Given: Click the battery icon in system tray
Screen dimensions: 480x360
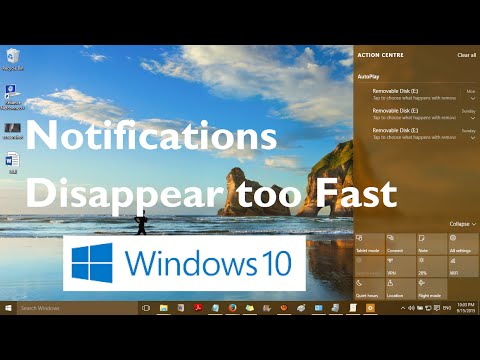Looking at the screenshot, I should click(x=420, y=308).
